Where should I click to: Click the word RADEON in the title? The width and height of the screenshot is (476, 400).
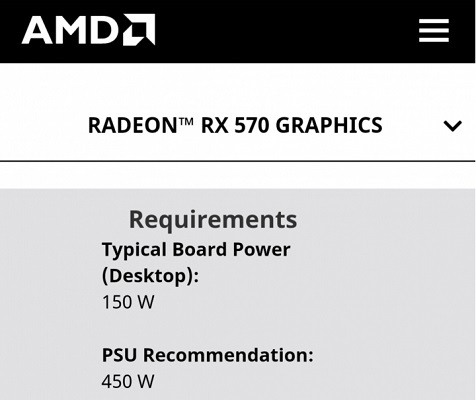[132, 125]
